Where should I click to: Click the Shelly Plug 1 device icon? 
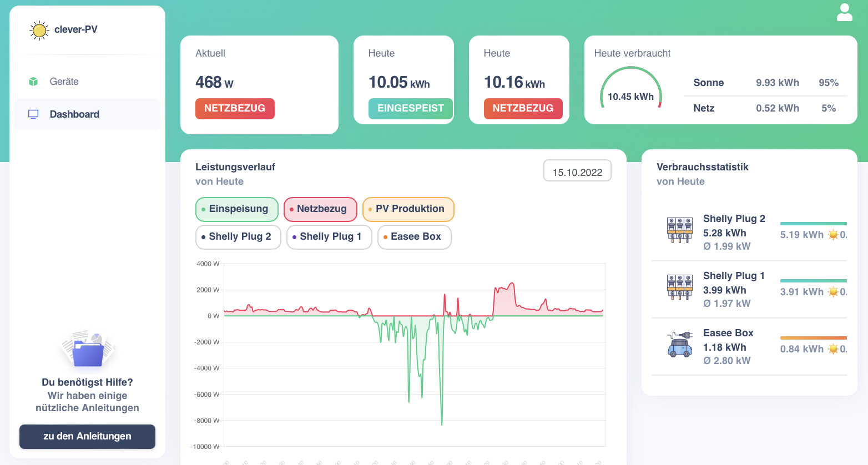click(680, 287)
